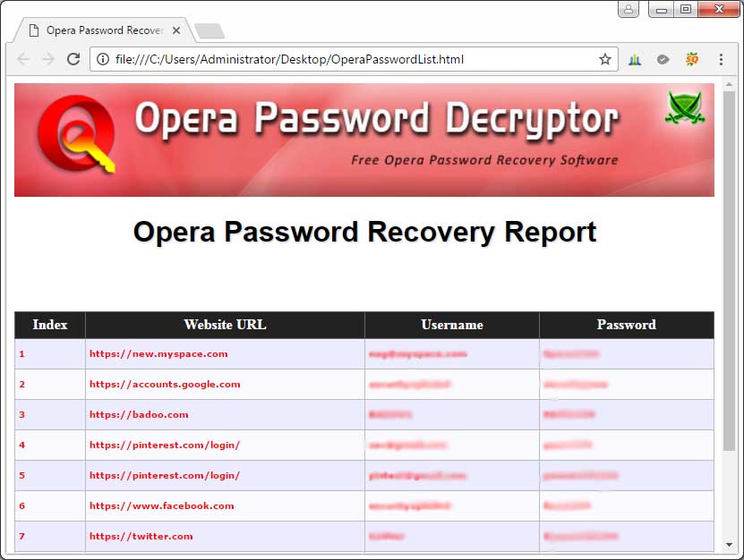Screen dimensions: 744x560
Task: Click the scrollbar down arrow
Action: coord(729,544)
